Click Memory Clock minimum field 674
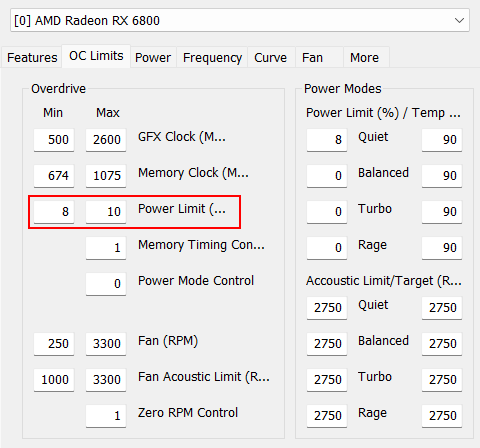 click(54, 176)
